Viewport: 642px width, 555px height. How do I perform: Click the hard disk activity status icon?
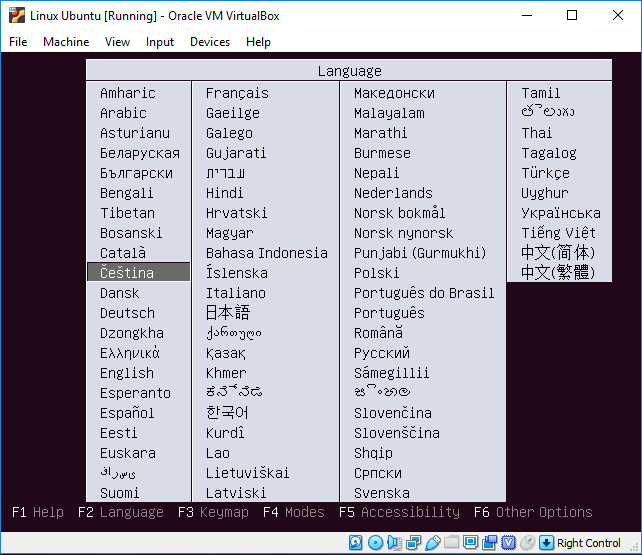[x=356, y=543]
